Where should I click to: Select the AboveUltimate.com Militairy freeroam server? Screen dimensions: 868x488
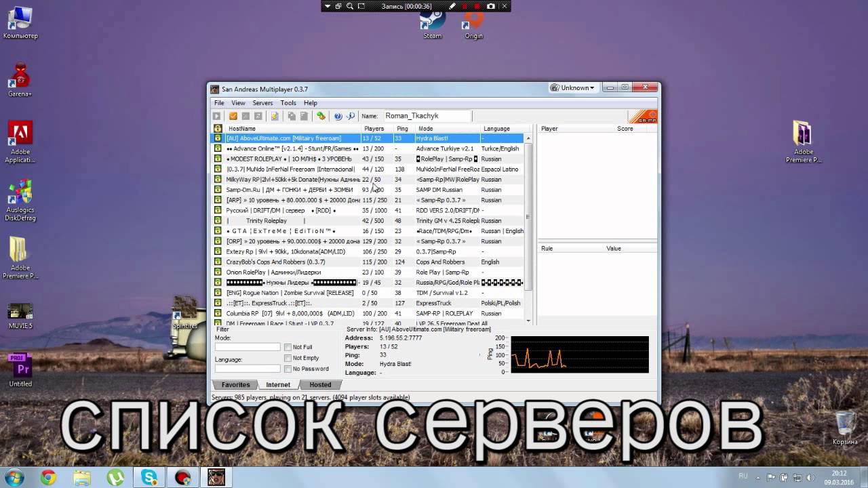[x=368, y=138]
